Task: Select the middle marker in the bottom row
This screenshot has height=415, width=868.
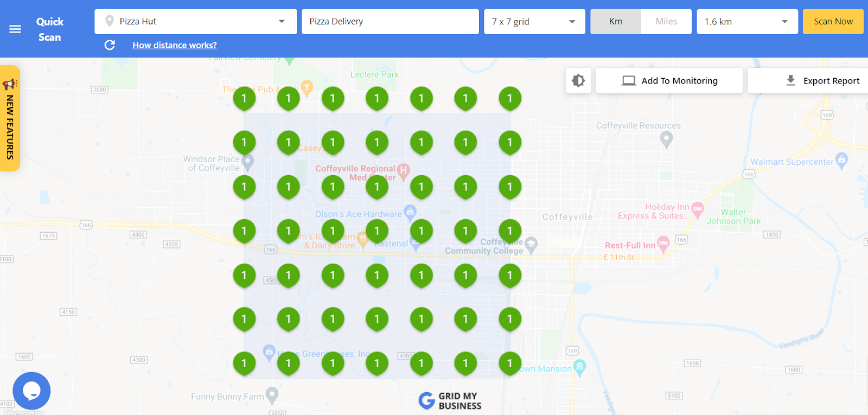Action: pos(377,363)
